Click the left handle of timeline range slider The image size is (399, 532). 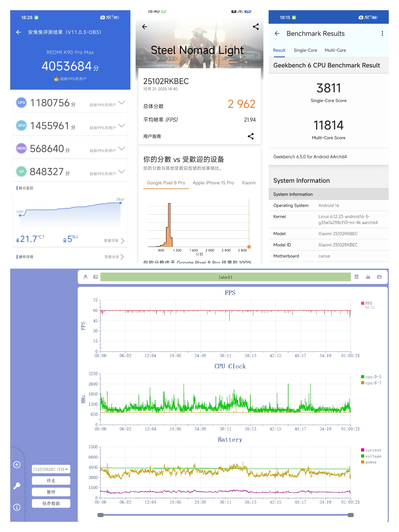(101, 515)
